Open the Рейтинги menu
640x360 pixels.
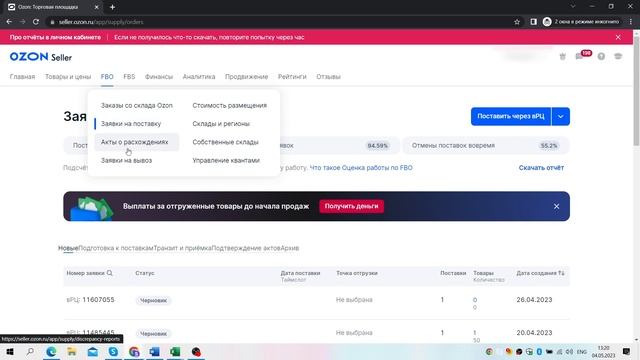[x=292, y=77]
